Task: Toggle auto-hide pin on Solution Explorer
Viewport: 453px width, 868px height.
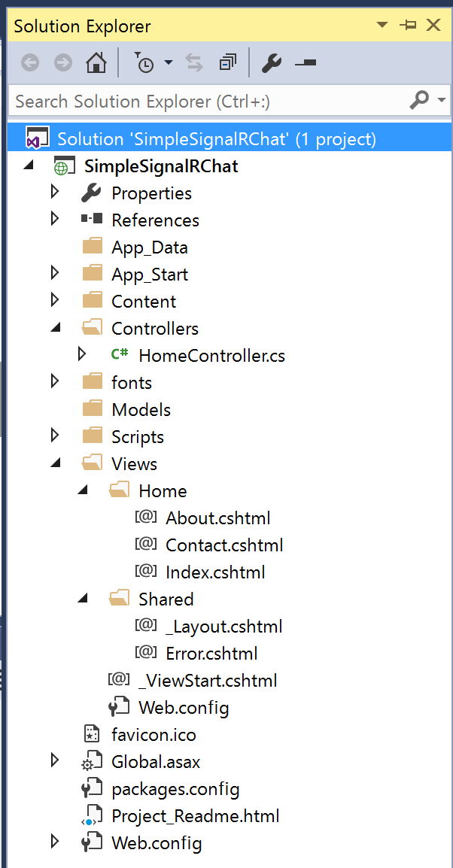Action: [x=408, y=26]
